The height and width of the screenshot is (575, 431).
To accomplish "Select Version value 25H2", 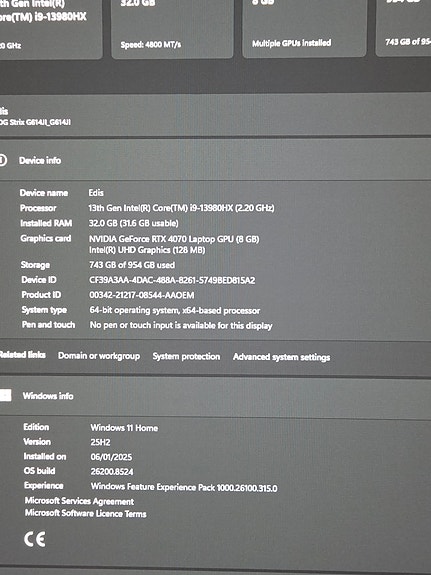I will (101, 442).
